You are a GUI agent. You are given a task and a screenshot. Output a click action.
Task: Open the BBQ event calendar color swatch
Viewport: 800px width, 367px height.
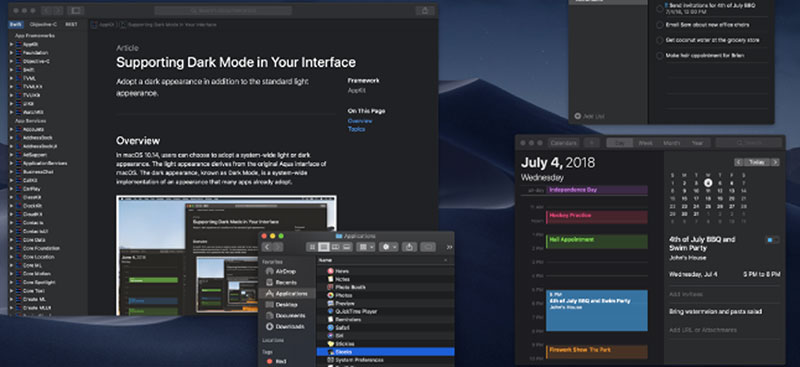point(772,239)
